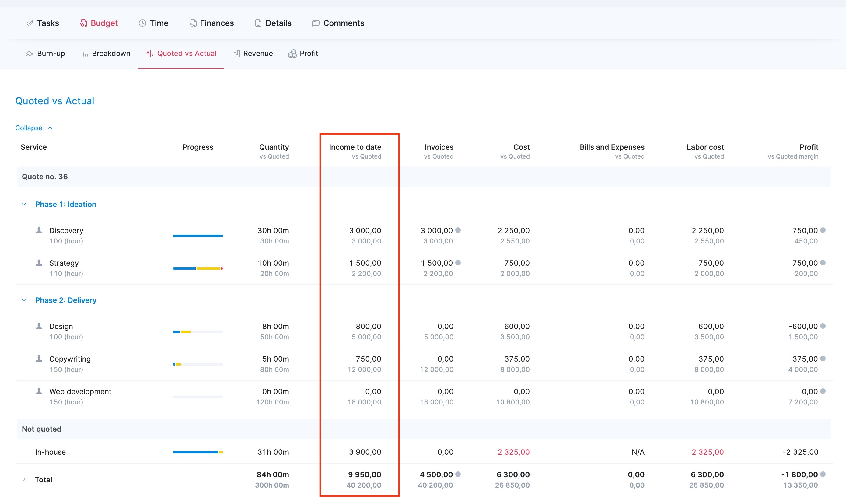
Task: Click the info dot next to Strategy invoices
Action: coord(458,263)
